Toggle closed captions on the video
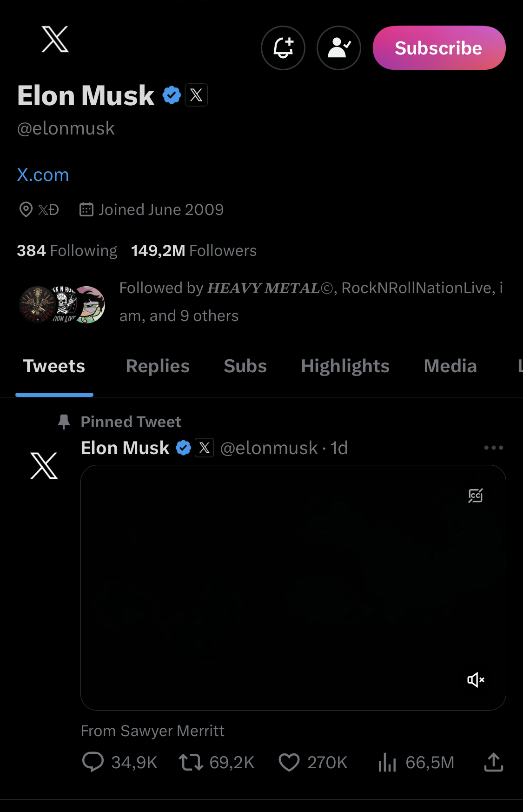The image size is (523, 812). pos(476,496)
